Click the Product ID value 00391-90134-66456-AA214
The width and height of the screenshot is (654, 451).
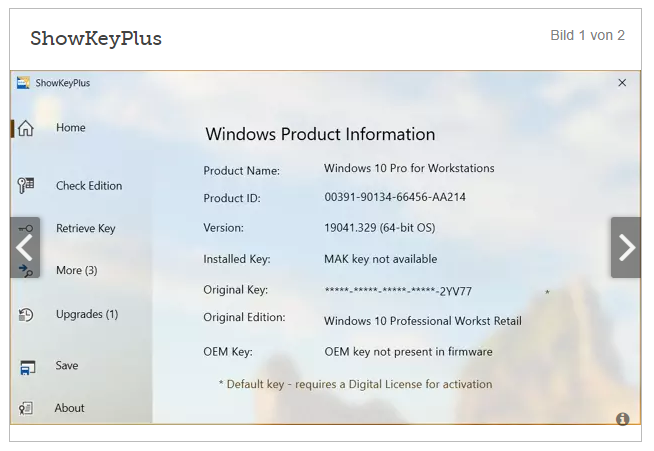[395, 197]
